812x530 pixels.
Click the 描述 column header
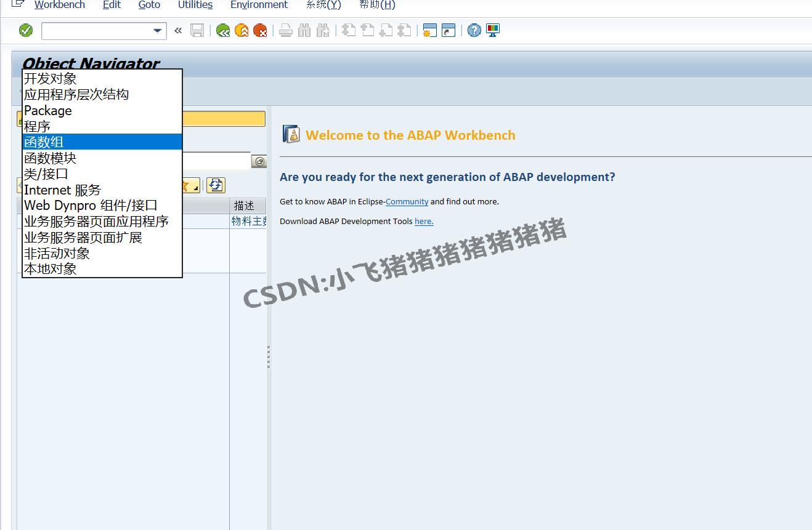click(x=248, y=206)
